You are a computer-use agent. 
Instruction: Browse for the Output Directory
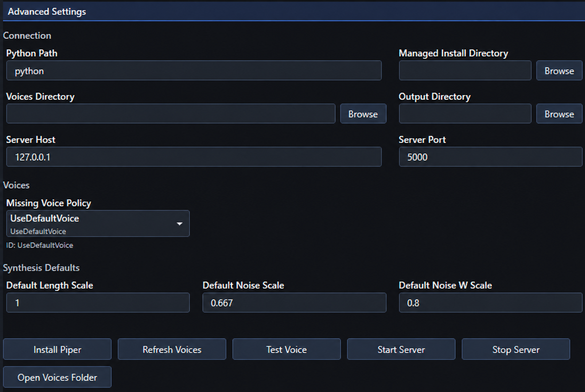tap(559, 114)
